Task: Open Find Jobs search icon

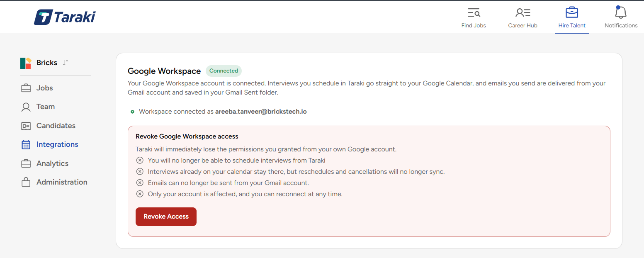Action: [x=474, y=13]
